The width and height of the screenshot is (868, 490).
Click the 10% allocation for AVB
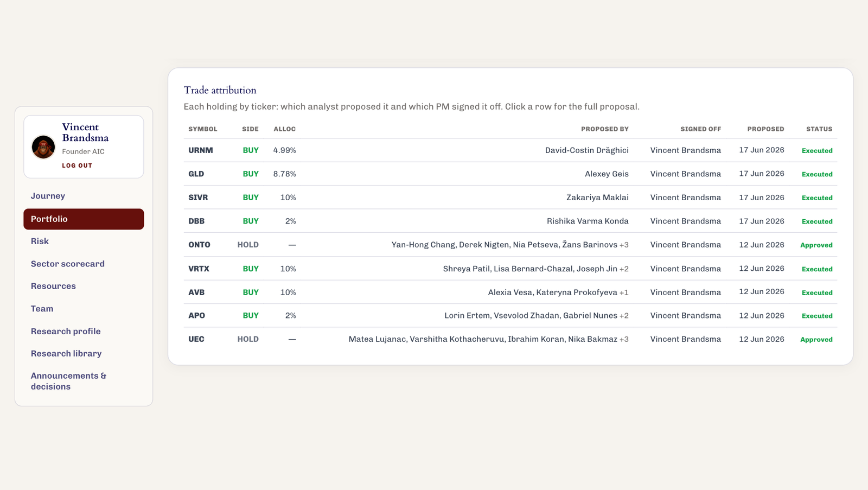pos(288,292)
